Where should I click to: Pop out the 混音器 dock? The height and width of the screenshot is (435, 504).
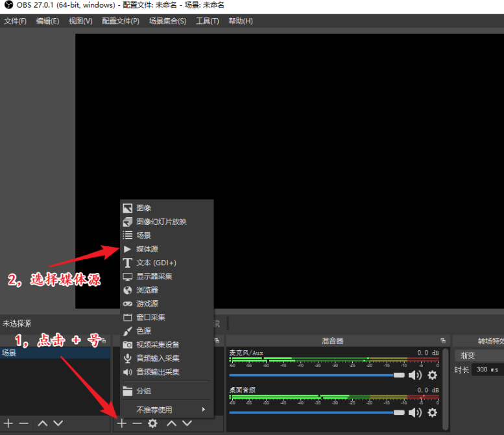(443, 340)
